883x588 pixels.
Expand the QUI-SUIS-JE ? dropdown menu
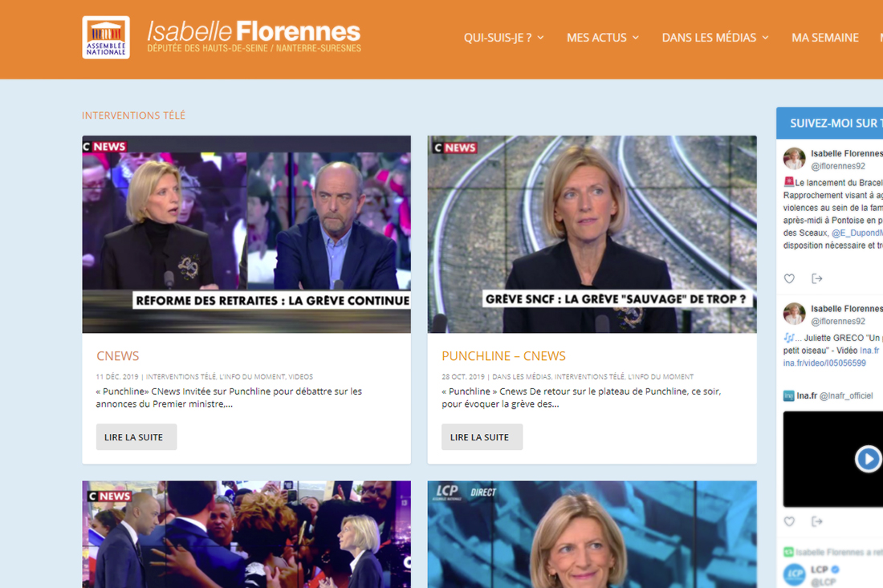coord(503,38)
